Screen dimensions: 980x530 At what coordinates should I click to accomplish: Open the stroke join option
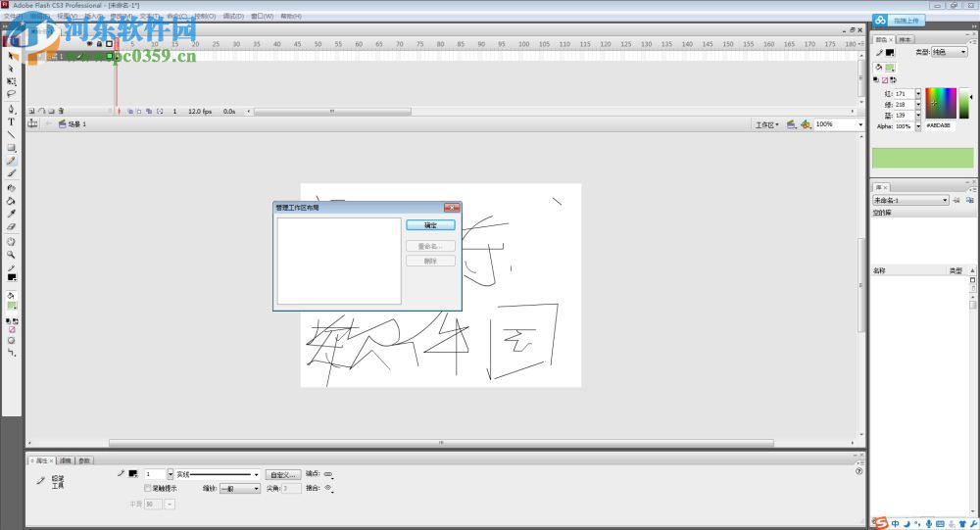pos(328,488)
